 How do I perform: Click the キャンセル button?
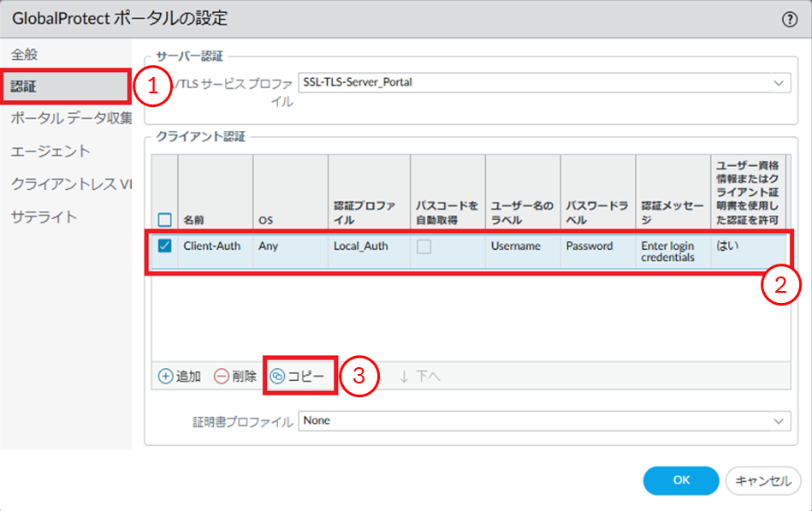[762, 480]
